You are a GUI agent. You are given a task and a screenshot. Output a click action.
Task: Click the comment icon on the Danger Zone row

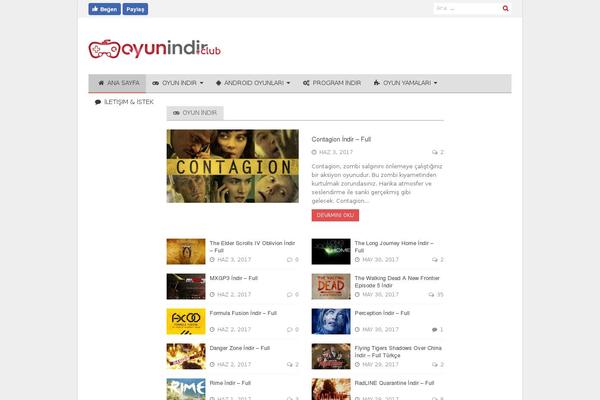point(290,365)
